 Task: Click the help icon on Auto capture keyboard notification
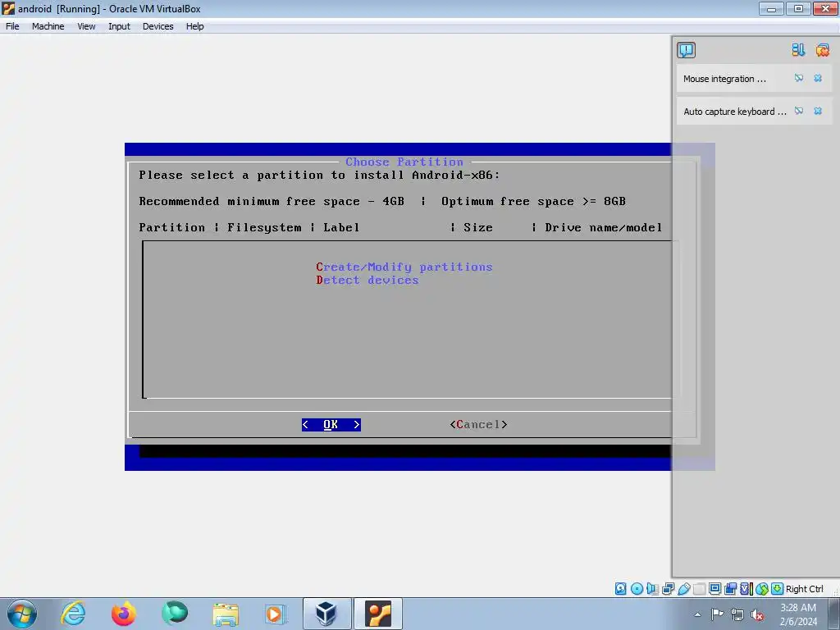[799, 111]
